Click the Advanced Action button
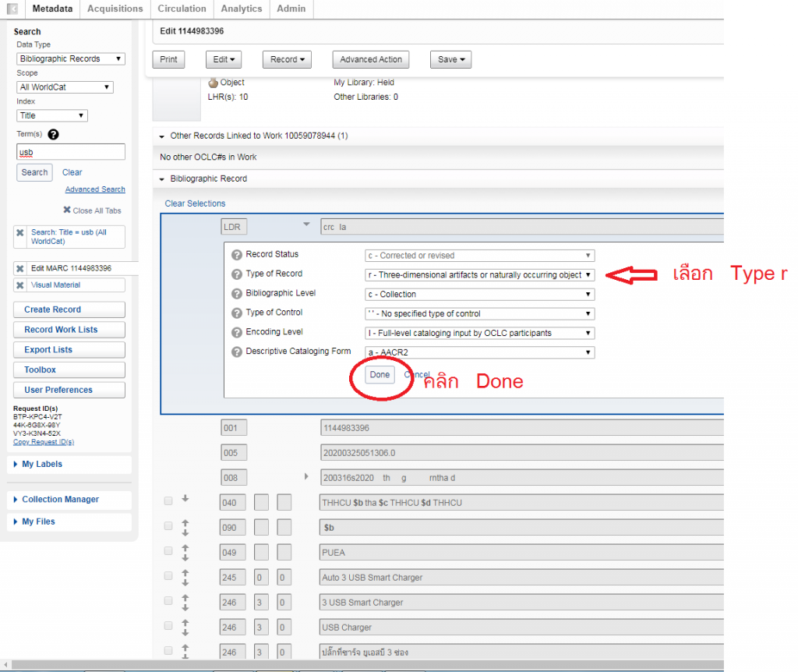This screenshot has width=798, height=672. (x=371, y=59)
